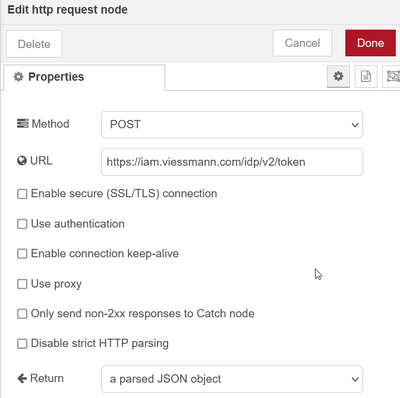Tick the Use authentication checkbox
This screenshot has height=398, width=400.
point(22,224)
